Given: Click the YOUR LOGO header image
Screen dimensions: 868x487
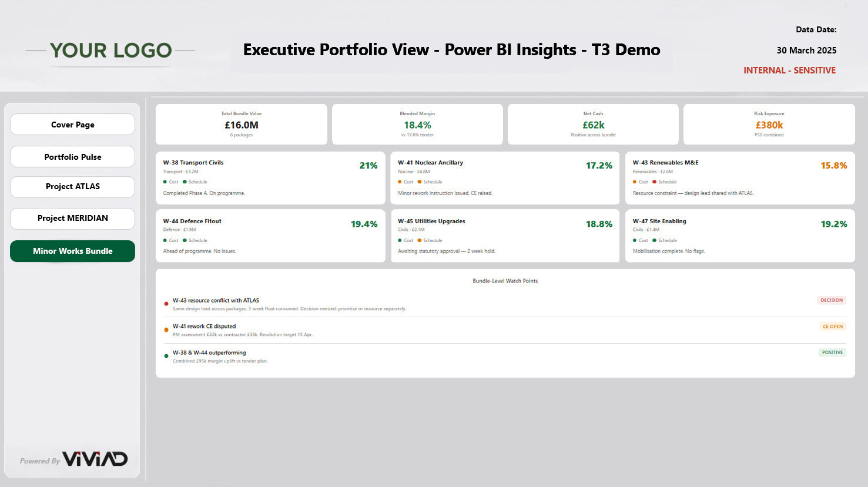Looking at the screenshot, I should 110,51.
